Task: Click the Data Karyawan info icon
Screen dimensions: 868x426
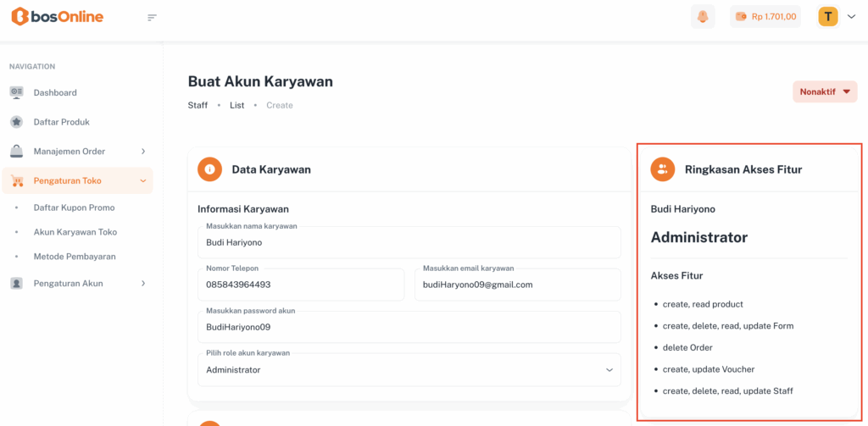Action: pos(209,169)
